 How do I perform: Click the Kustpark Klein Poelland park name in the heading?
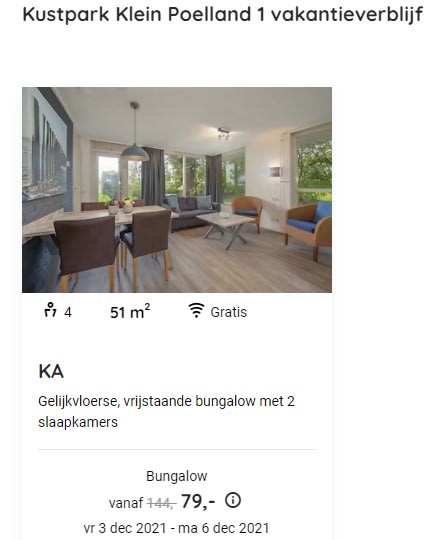pos(137,15)
